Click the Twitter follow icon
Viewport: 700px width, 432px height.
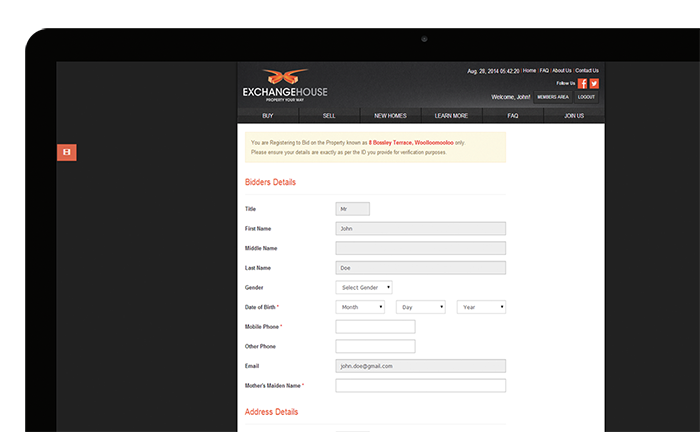(594, 84)
